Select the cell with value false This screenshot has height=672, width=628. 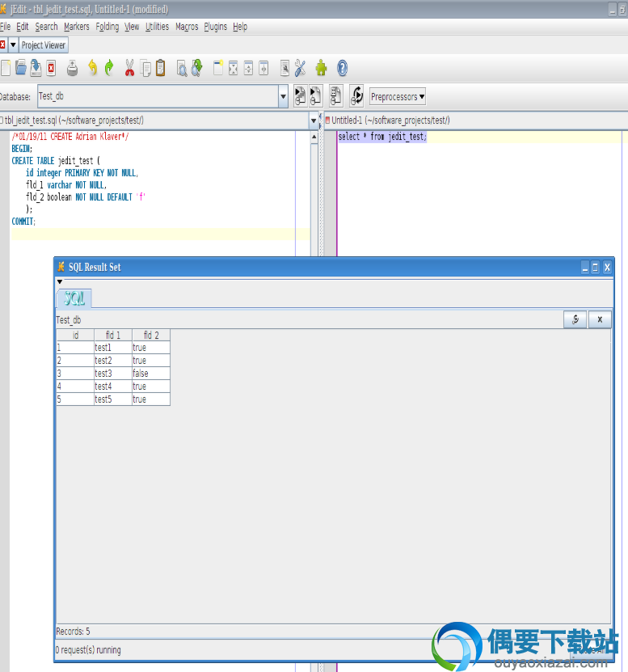[x=151, y=374]
